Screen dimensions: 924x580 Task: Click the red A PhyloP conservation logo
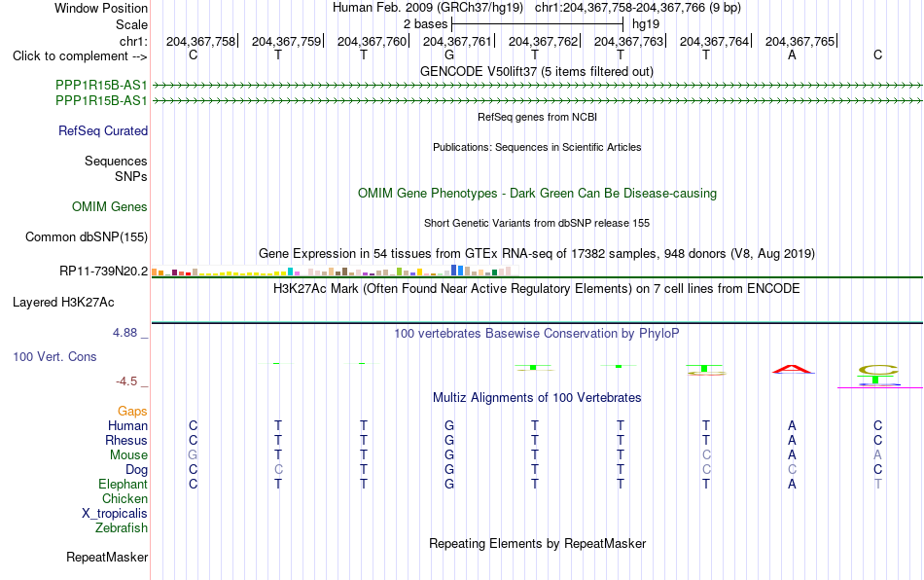tap(793, 370)
